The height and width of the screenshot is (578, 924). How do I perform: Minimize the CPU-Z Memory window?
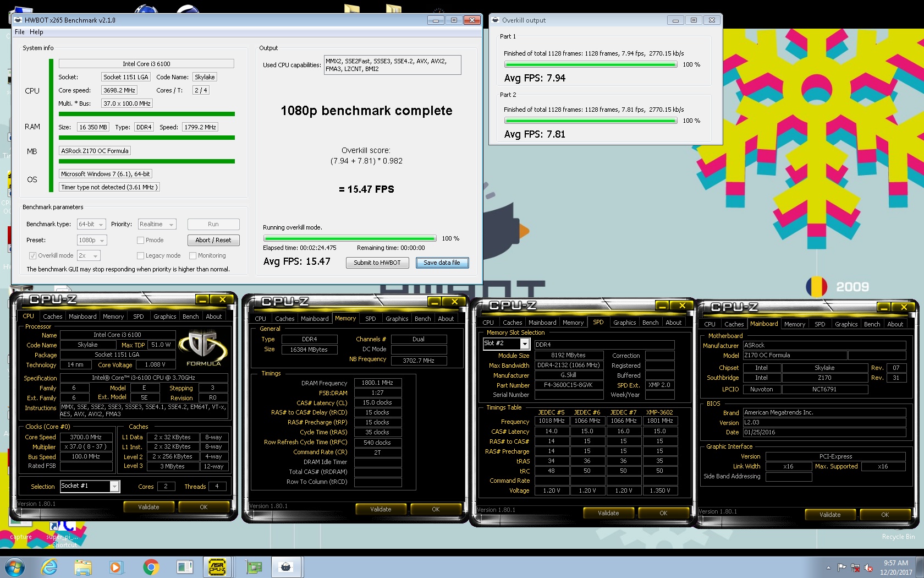[x=435, y=302]
